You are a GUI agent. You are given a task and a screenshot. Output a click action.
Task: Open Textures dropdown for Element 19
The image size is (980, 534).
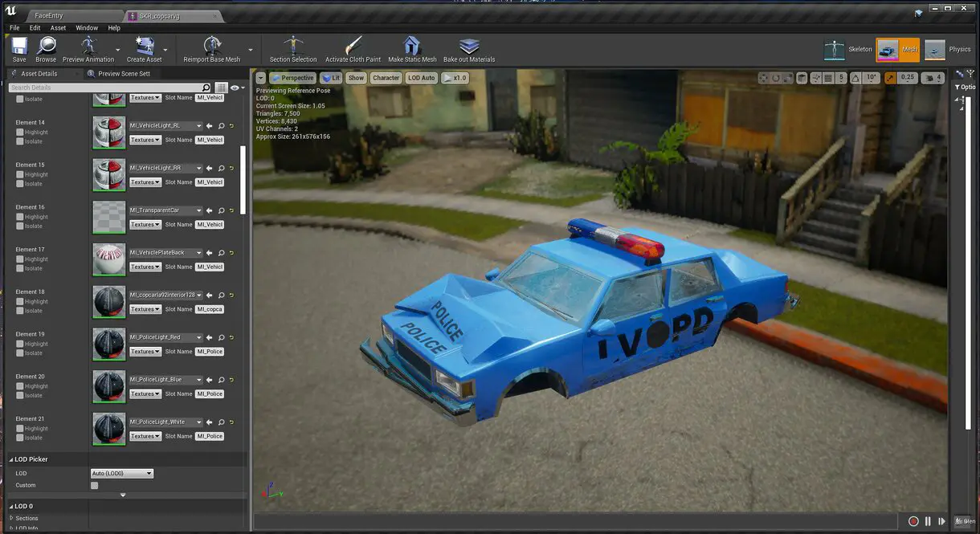tap(145, 352)
